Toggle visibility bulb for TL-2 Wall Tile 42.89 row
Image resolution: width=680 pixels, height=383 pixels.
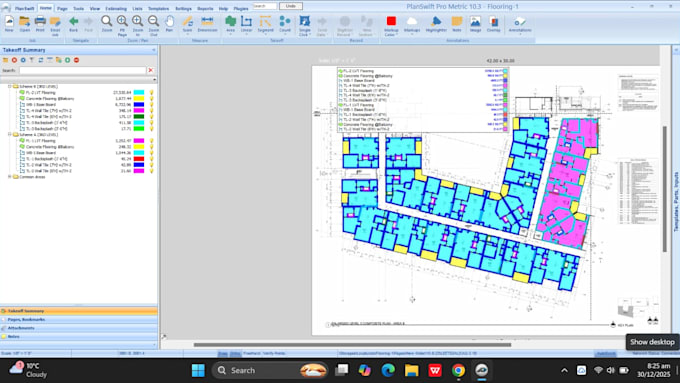[152, 165]
